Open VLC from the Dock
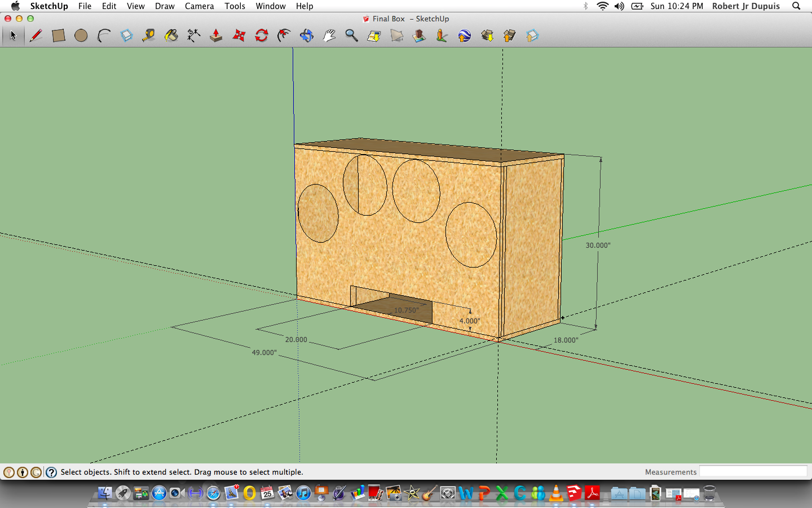Image resolution: width=812 pixels, height=508 pixels. [556, 493]
